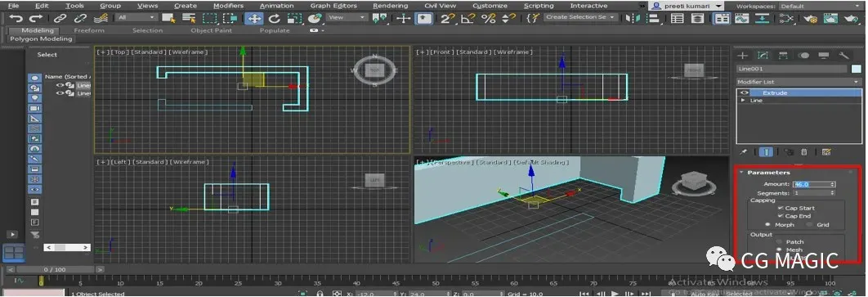The image size is (868, 297).
Task: Open the Select by Name dialog
Action: [190, 18]
